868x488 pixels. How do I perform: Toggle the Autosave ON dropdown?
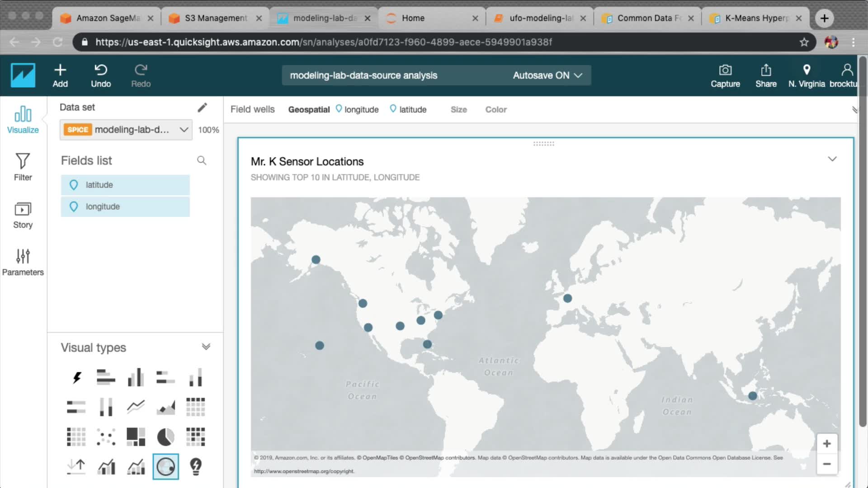[x=547, y=75]
